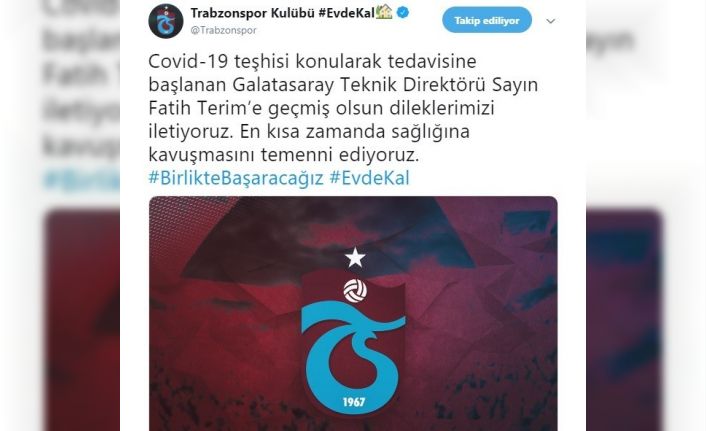Screen dimensions: 706x431
Task: Open the attached tweet image
Action: (353, 313)
